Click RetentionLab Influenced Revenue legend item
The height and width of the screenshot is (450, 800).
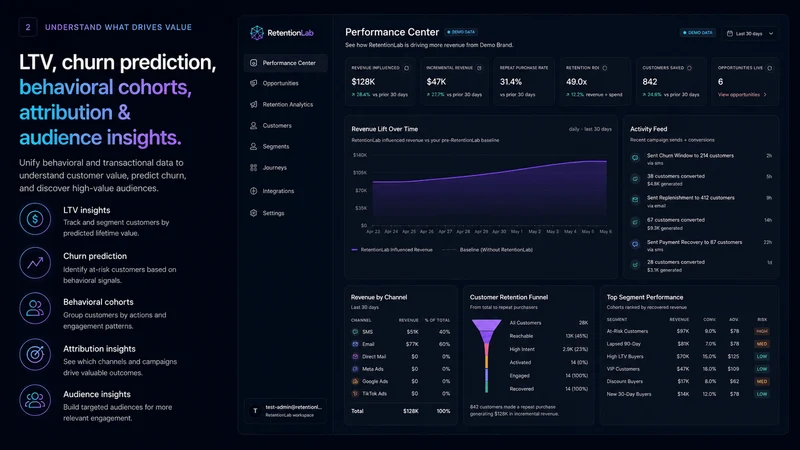click(x=392, y=249)
